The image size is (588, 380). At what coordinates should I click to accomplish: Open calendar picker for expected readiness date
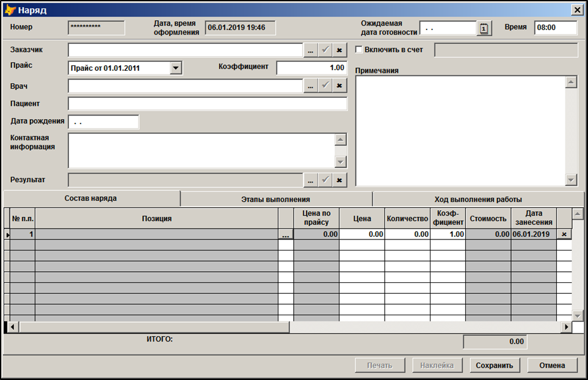point(484,29)
